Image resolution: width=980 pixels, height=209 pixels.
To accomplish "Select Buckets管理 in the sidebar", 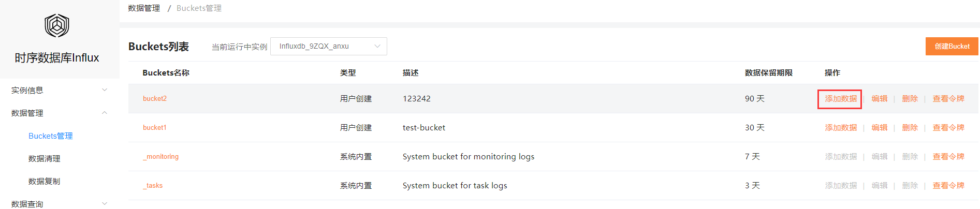I will point(51,136).
